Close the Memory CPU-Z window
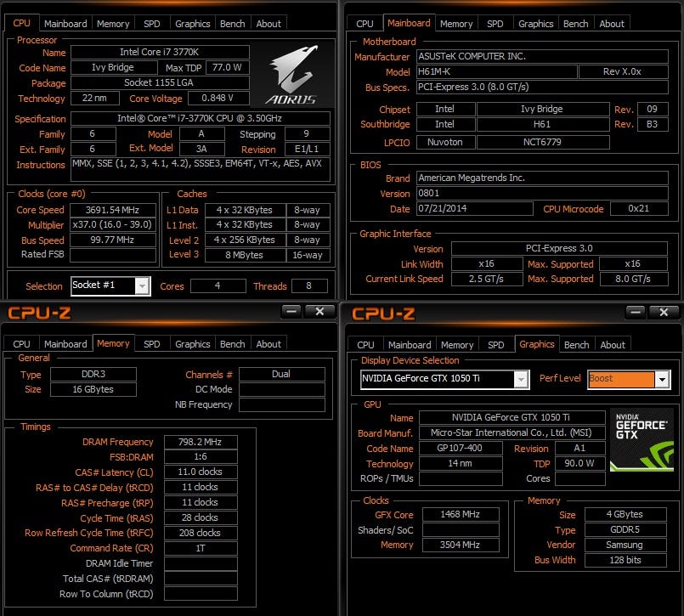This screenshot has width=684, height=616. pos(319,312)
